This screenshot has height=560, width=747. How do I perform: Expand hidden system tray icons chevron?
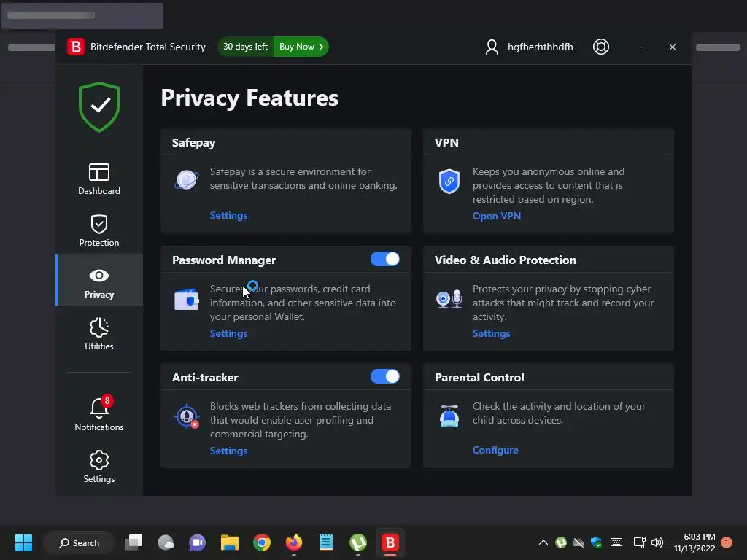tap(543, 542)
